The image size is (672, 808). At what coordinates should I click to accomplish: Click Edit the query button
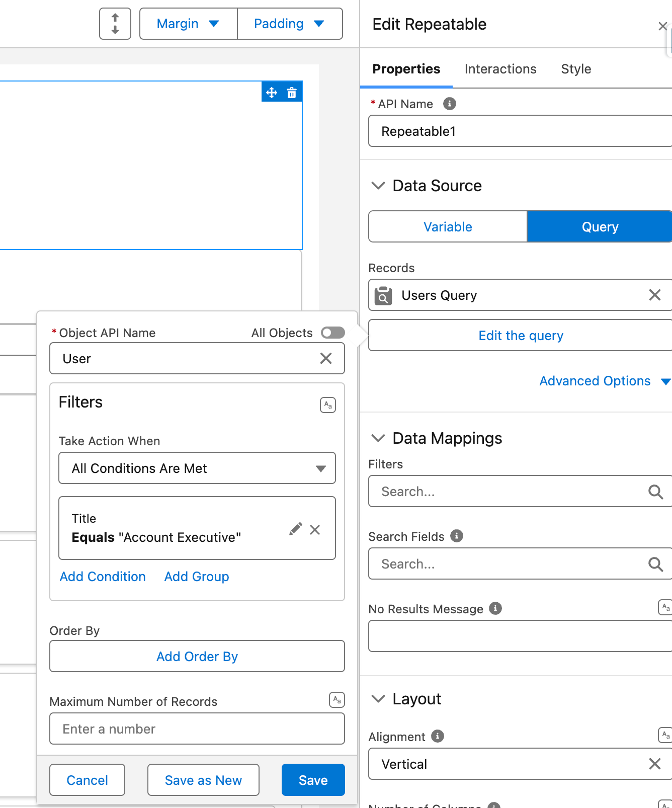[520, 335]
